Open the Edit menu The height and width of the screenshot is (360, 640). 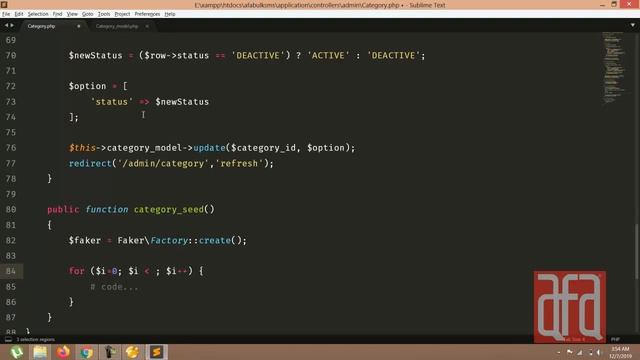[x=19, y=14]
